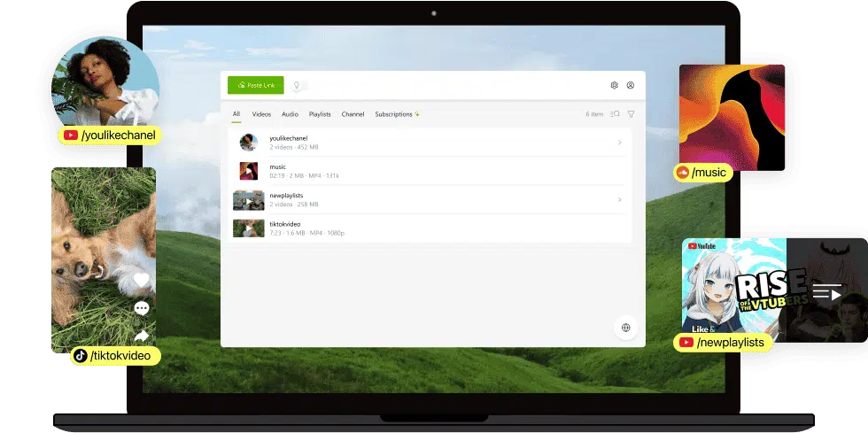Switch to the Audio tab
The height and width of the screenshot is (433, 868).
point(291,114)
